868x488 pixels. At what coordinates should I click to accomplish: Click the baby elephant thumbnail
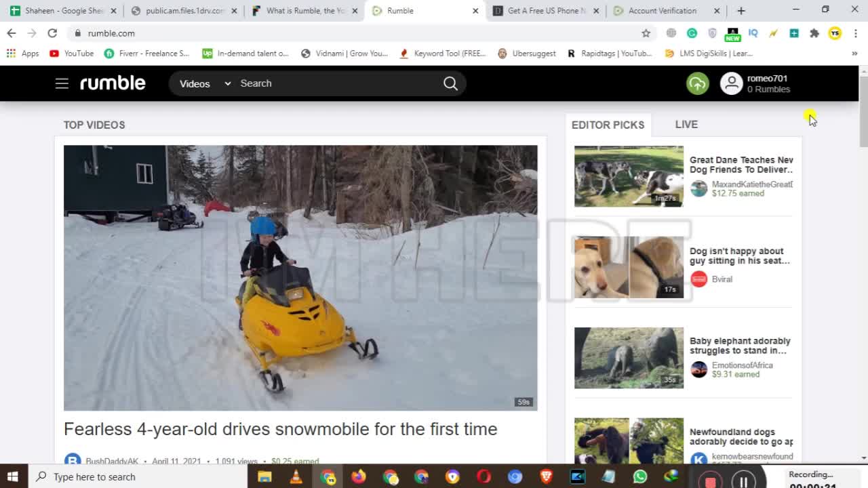[629, 358]
